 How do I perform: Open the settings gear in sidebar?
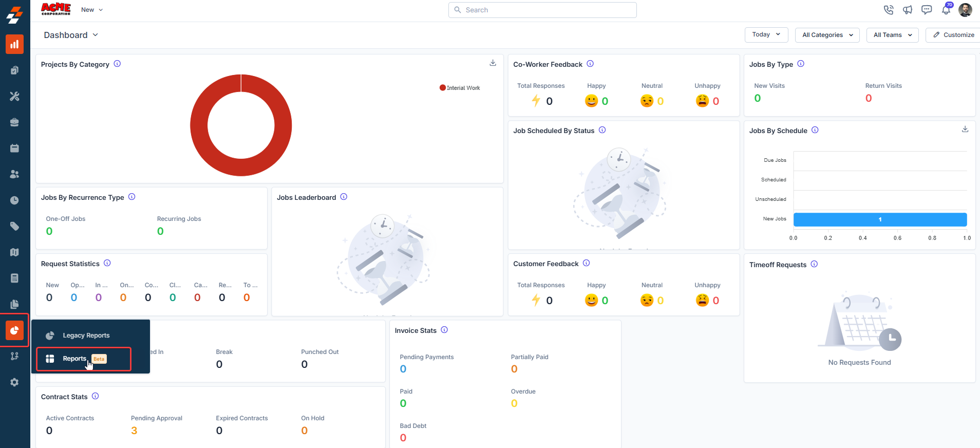point(14,382)
